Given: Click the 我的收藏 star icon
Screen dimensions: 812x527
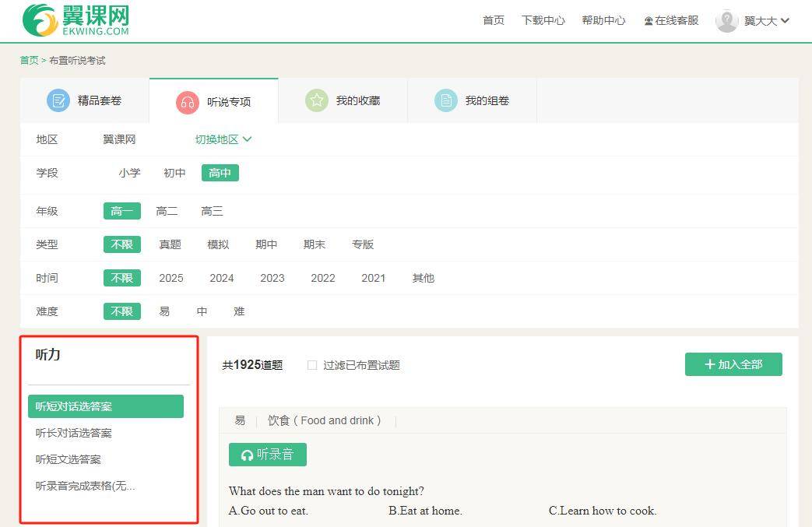Looking at the screenshot, I should (316, 100).
